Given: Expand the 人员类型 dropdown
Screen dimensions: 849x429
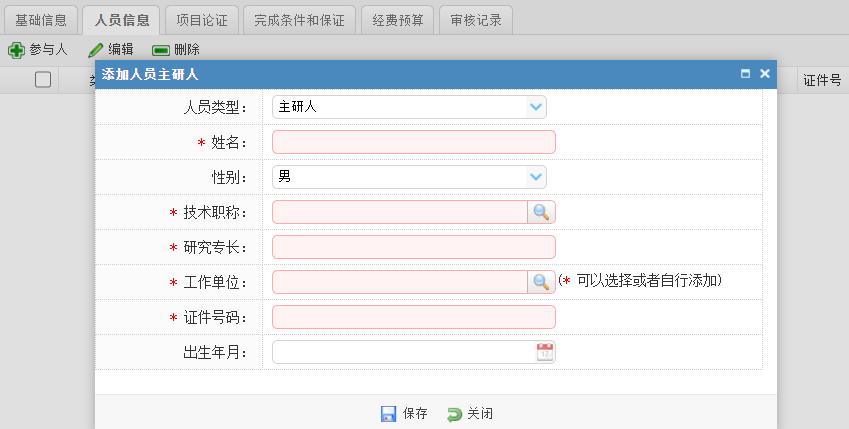Looking at the screenshot, I should [x=536, y=106].
